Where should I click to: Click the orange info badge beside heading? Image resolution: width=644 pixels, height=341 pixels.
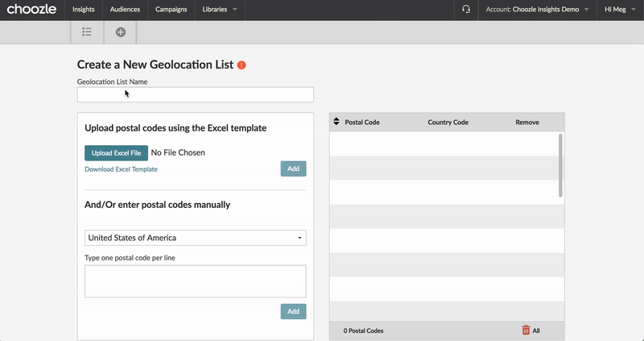pyautogui.click(x=242, y=65)
